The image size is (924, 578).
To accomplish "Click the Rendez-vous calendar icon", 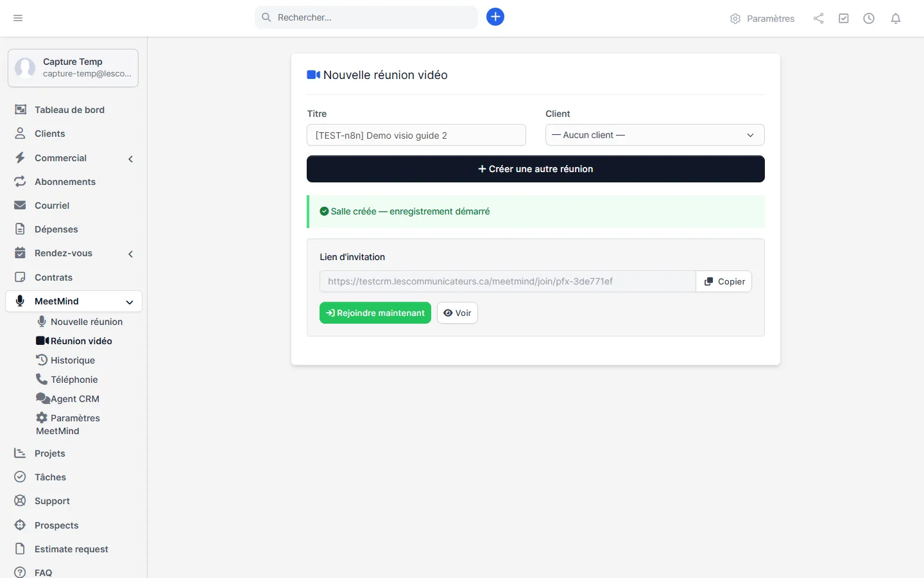I will (x=21, y=253).
